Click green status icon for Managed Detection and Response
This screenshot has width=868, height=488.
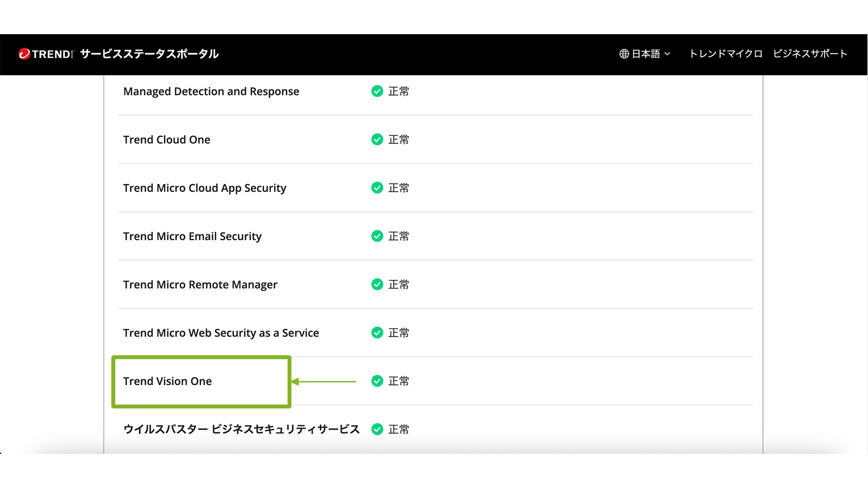(x=377, y=91)
